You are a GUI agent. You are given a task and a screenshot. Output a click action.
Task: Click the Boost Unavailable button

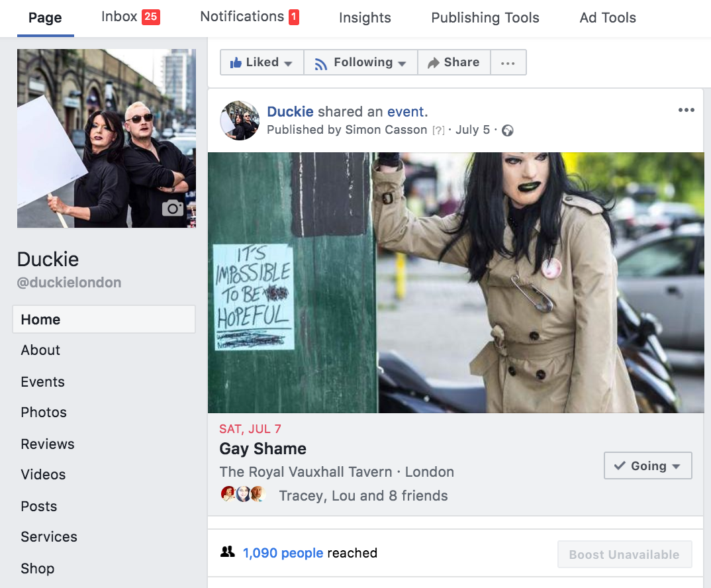624,554
